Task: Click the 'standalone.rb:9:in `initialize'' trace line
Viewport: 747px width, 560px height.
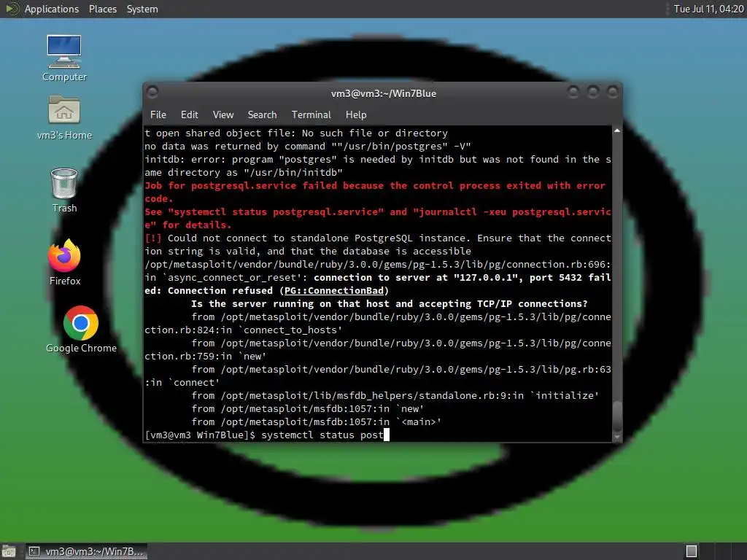Action: [x=395, y=396]
